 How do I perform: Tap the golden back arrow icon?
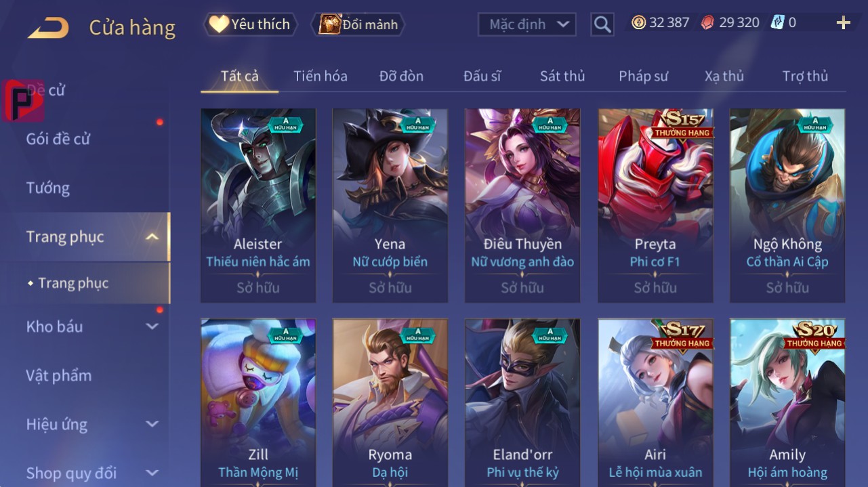[48, 27]
